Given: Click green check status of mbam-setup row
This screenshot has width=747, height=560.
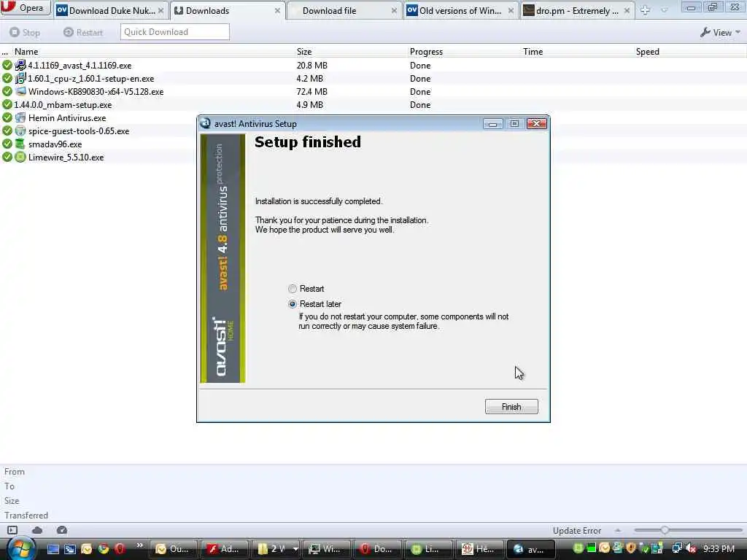Looking at the screenshot, I should pyautogui.click(x=7, y=104).
